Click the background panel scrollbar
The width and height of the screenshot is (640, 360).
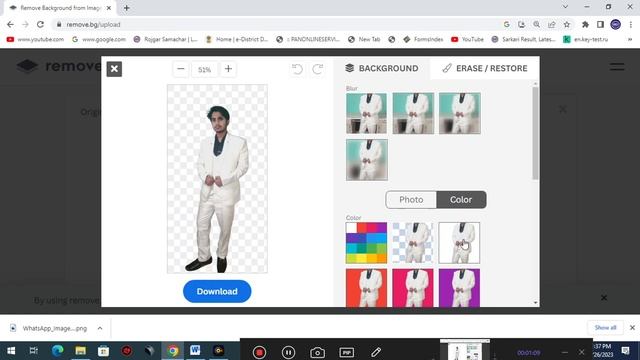[x=536, y=133]
